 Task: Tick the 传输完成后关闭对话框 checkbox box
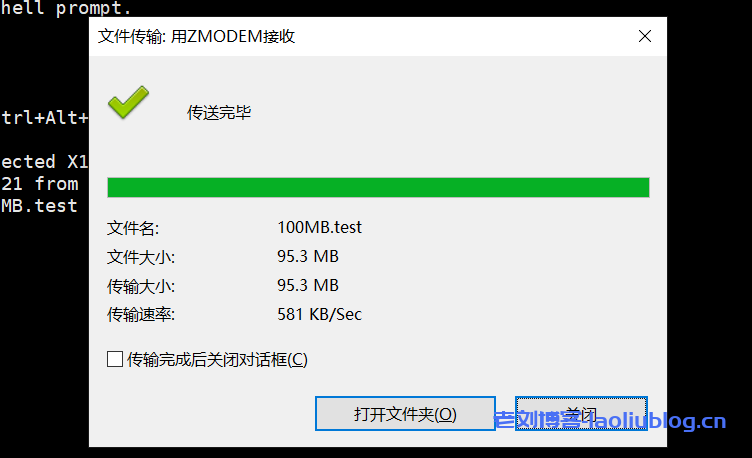[x=115, y=359]
